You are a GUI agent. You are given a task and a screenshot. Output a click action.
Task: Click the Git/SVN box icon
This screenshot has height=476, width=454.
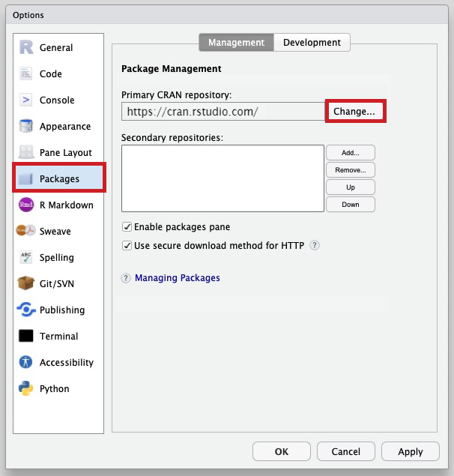point(26,283)
